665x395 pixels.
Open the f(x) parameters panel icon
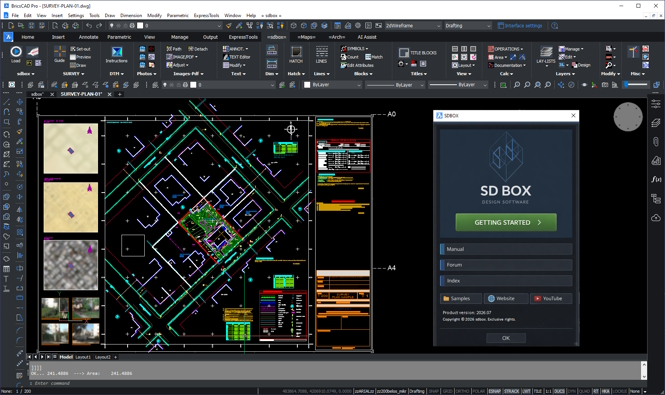tap(656, 179)
